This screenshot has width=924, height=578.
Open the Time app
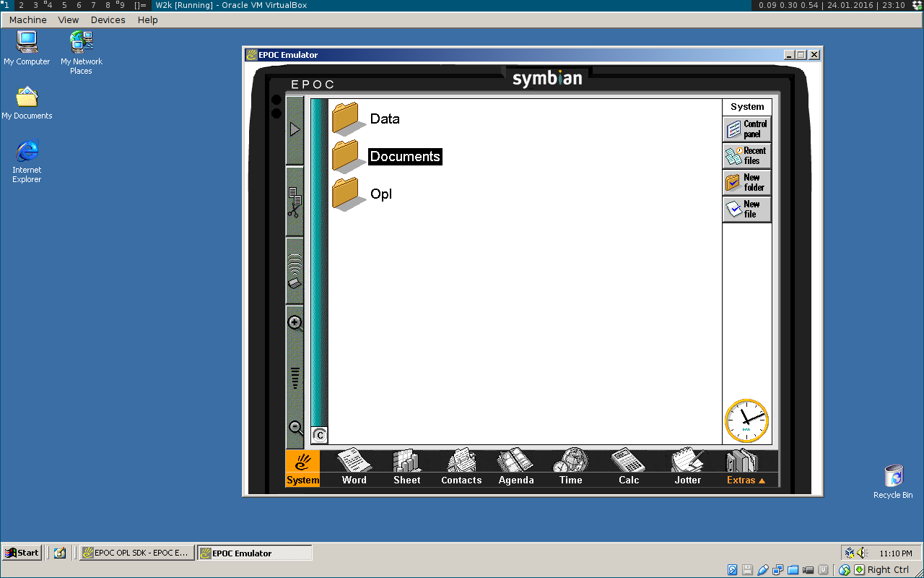570,467
